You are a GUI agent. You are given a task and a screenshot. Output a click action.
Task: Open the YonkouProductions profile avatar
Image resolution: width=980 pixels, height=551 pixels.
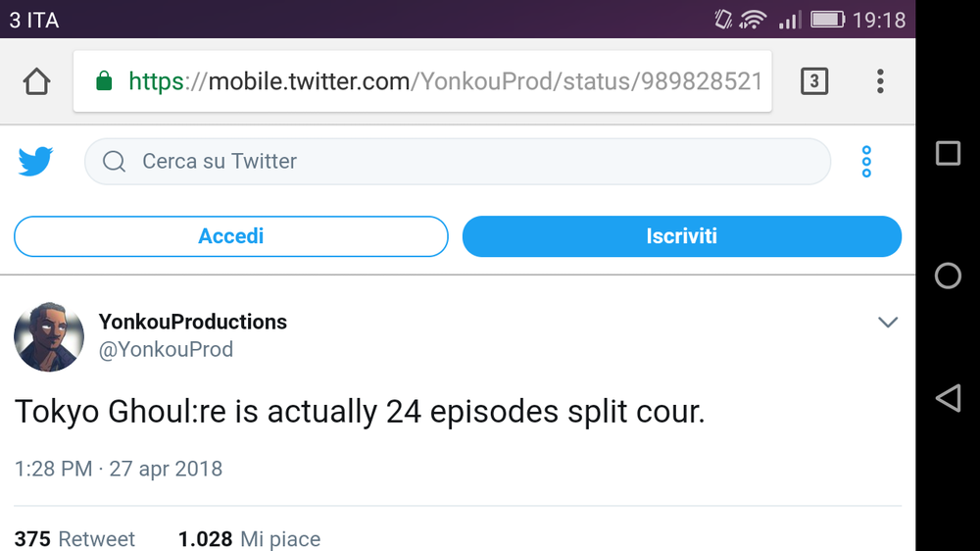pos(49,336)
